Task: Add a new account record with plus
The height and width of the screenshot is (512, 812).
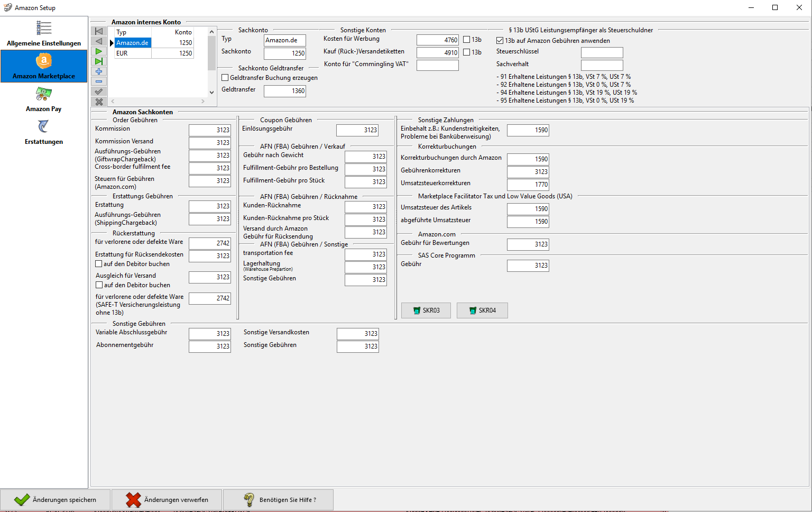Action: click(x=99, y=71)
